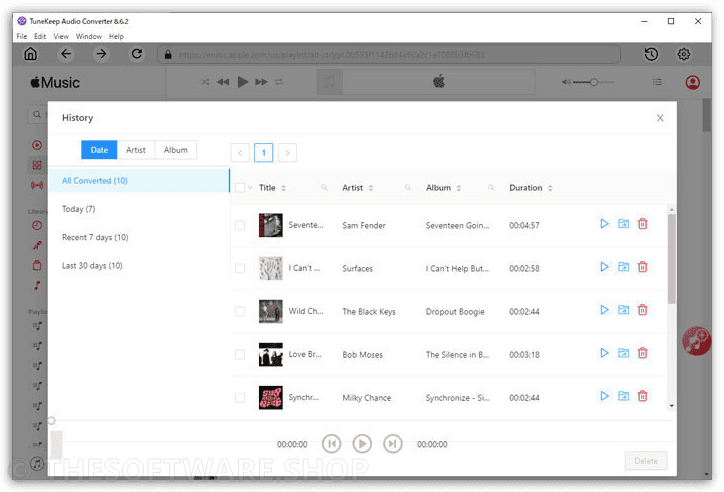This screenshot has width=724, height=492.
Task: Go to previous page of history
Action: [240, 153]
